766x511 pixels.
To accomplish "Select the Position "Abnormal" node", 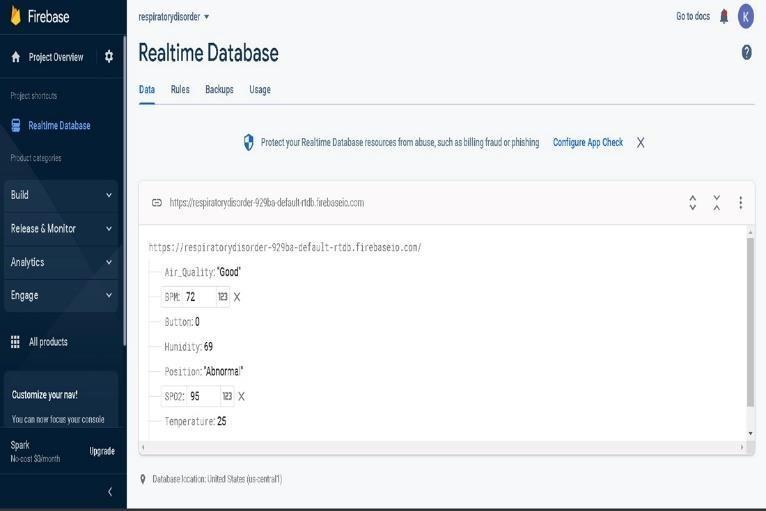I will [204, 372].
